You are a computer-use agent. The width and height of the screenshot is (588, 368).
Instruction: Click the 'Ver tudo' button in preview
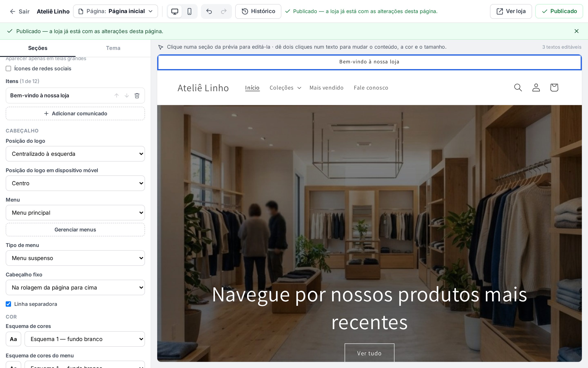pos(369,353)
